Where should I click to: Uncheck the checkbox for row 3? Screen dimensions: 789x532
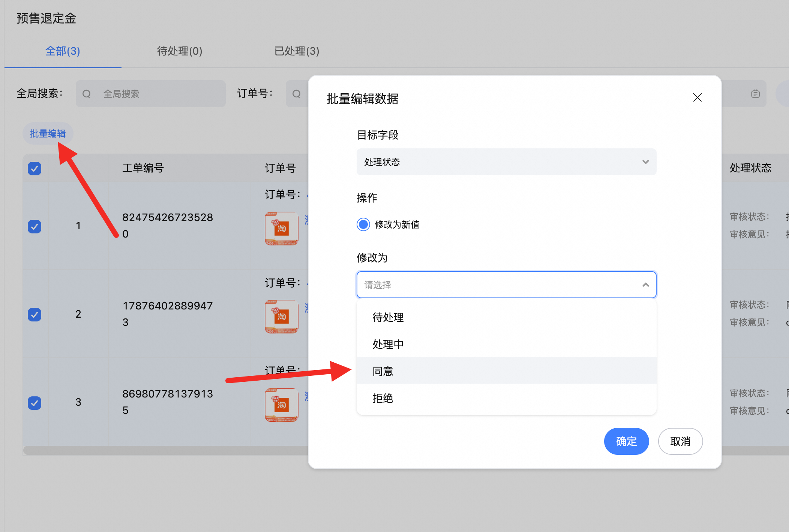tap(34, 403)
